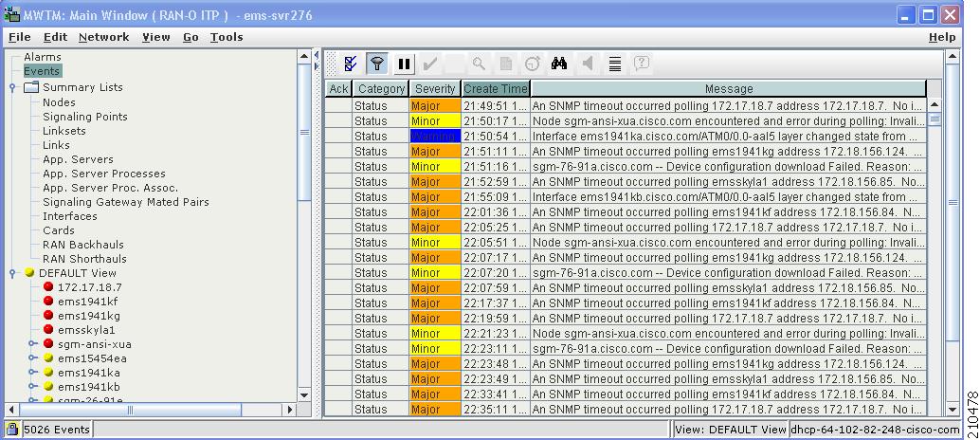Select Linksets in the tree

[64, 131]
